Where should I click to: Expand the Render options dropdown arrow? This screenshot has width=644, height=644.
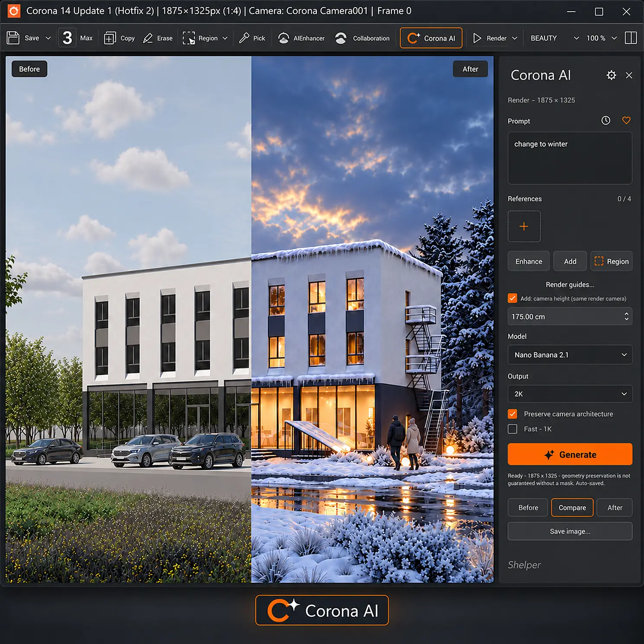[x=515, y=38]
